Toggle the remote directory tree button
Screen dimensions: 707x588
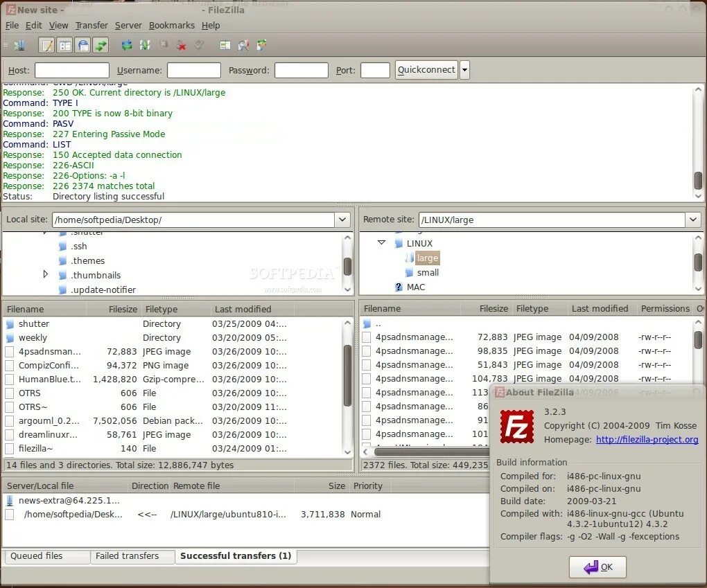coord(83,45)
